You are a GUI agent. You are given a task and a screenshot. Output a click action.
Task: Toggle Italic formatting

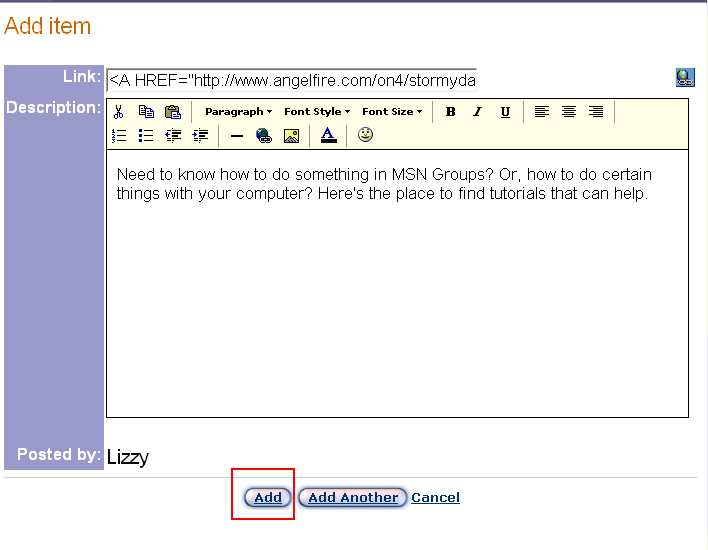point(477,112)
